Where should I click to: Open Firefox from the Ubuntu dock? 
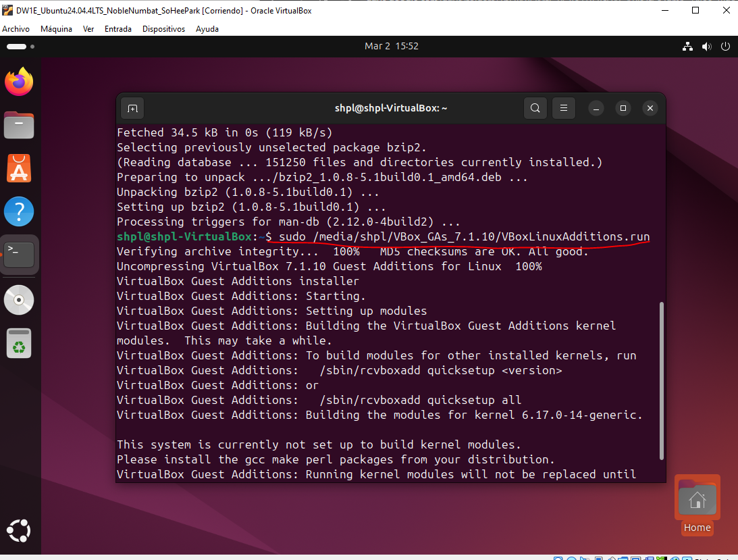point(19,82)
